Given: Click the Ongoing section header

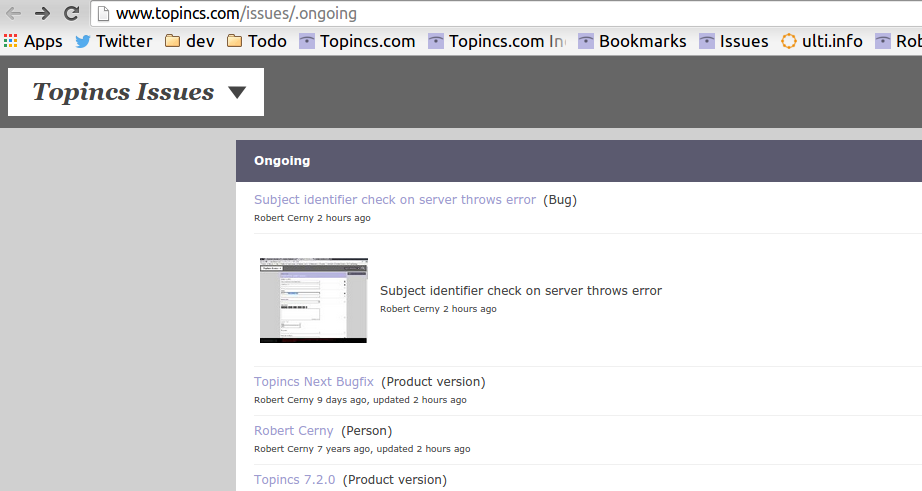Looking at the screenshot, I should pos(282,161).
